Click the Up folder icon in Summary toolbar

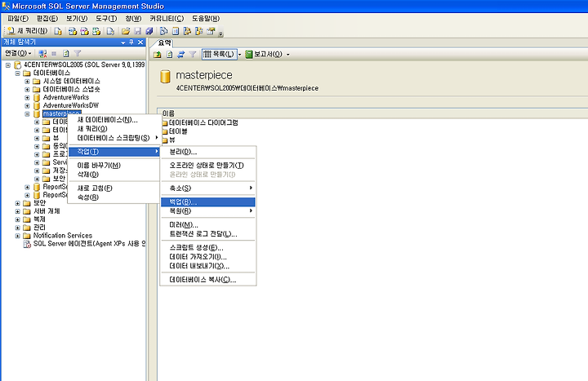coord(158,55)
